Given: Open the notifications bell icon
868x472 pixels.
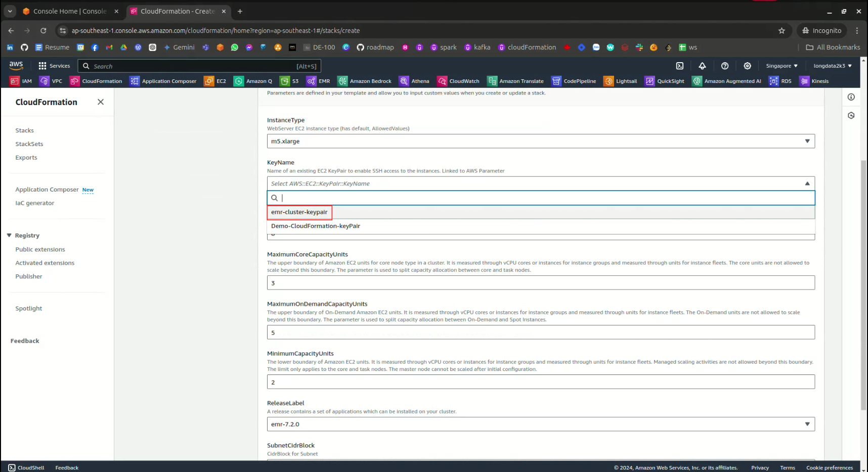Looking at the screenshot, I should 702,66.
